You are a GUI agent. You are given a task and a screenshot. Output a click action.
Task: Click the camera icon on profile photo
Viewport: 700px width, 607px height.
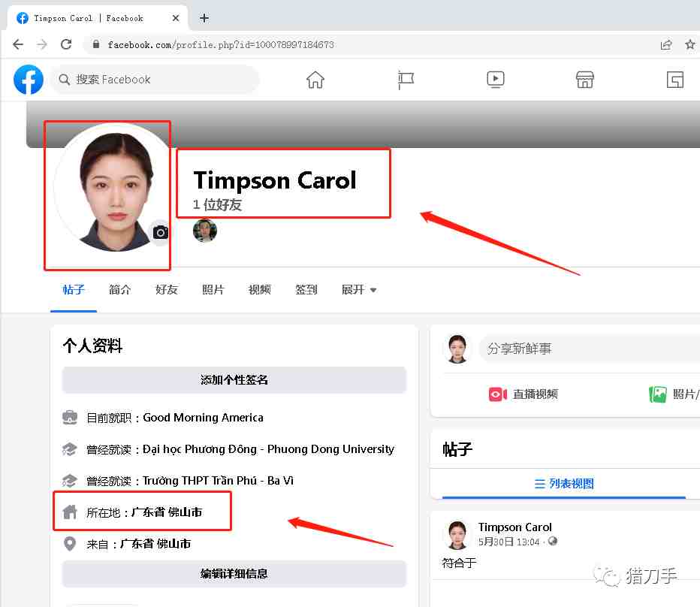[160, 232]
